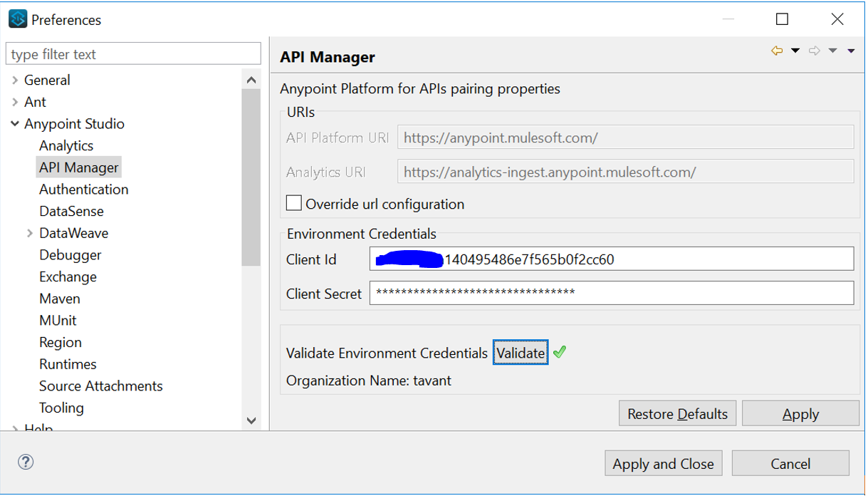The image size is (868, 496).
Task: Click the Anypoint Studio logo in title bar
Action: 18,19
